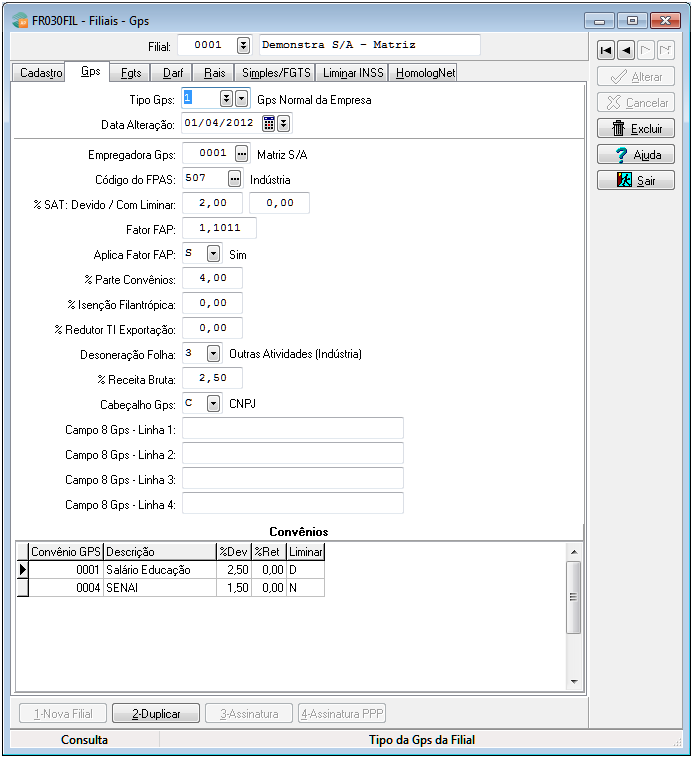This screenshot has width=693, height=758.
Task: Click the Cancelar button
Action: tap(636, 102)
